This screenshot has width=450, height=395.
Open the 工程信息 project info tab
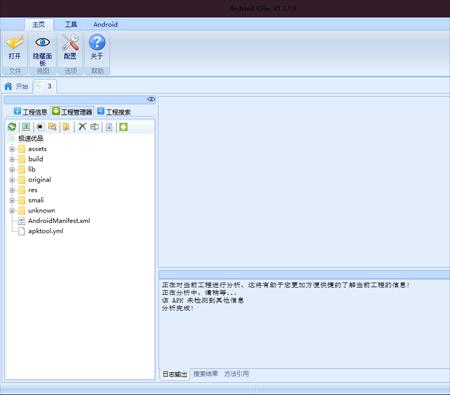tap(30, 112)
